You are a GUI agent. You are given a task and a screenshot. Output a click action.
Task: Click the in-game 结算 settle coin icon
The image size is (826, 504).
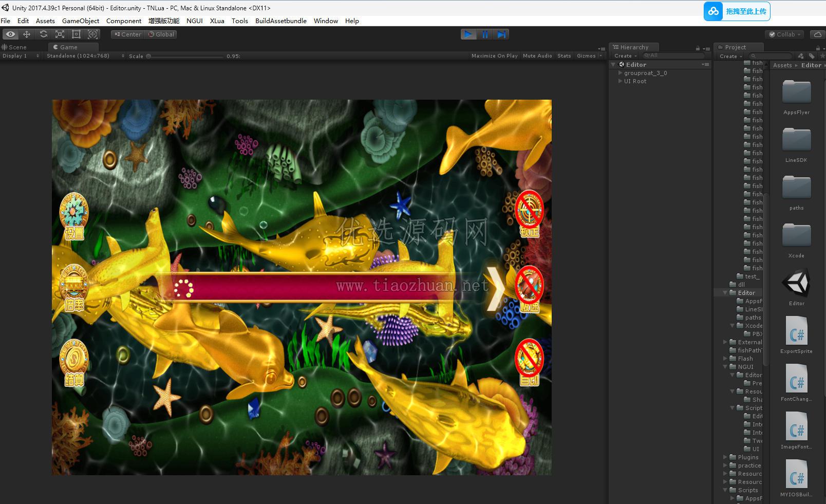[74, 364]
